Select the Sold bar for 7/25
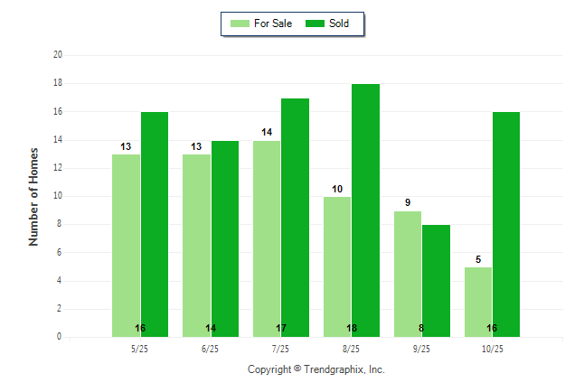This screenshot has height=392, width=584. [x=296, y=217]
